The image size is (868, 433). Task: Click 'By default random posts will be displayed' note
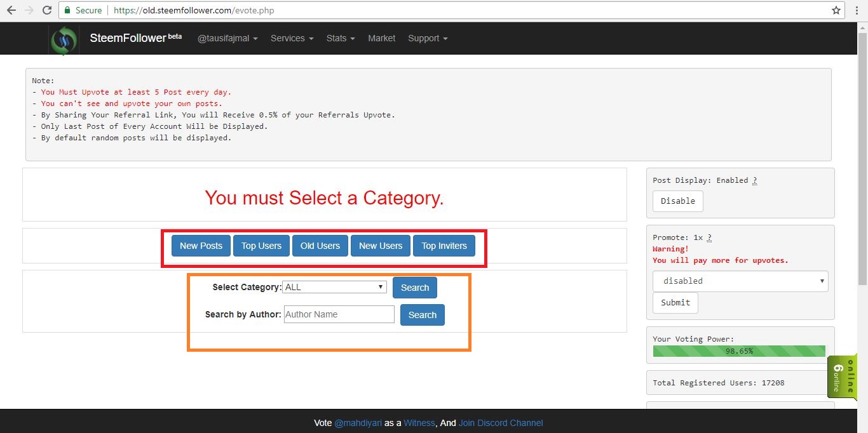coord(136,138)
